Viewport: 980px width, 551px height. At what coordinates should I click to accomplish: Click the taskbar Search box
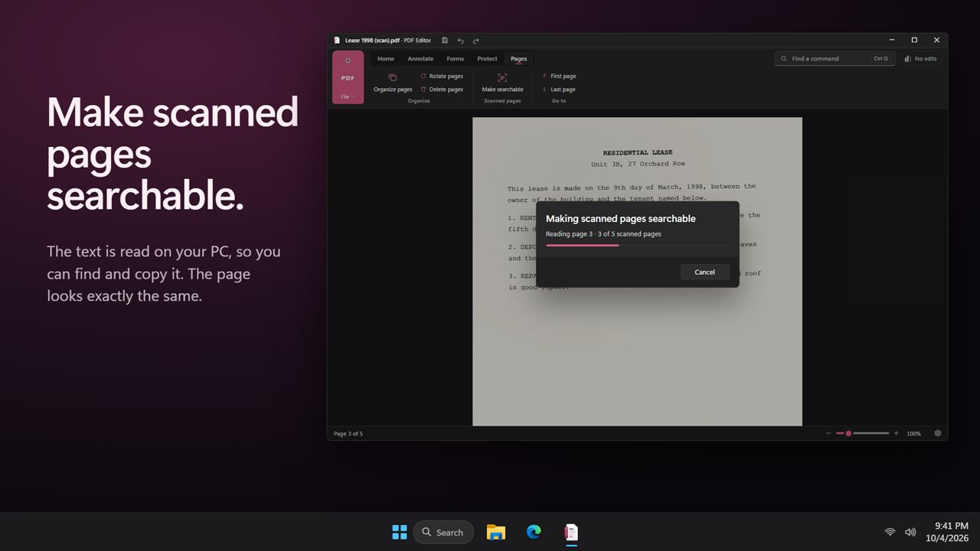pyautogui.click(x=443, y=532)
